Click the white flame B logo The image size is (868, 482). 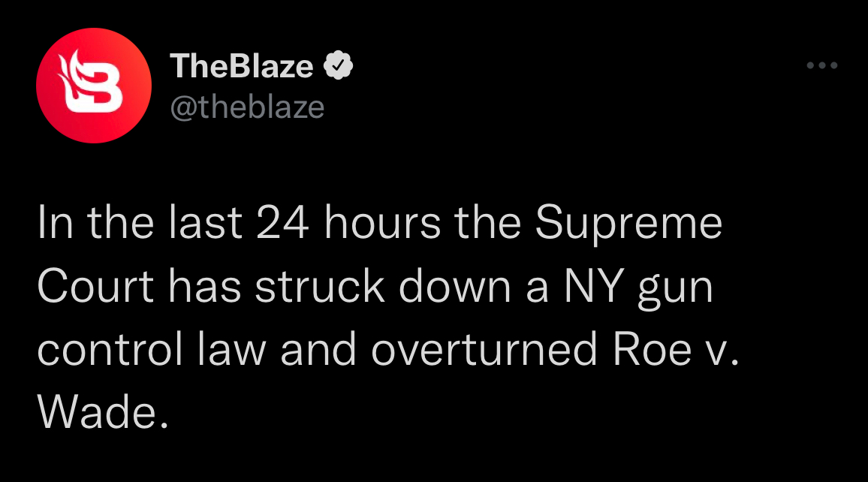(92, 81)
